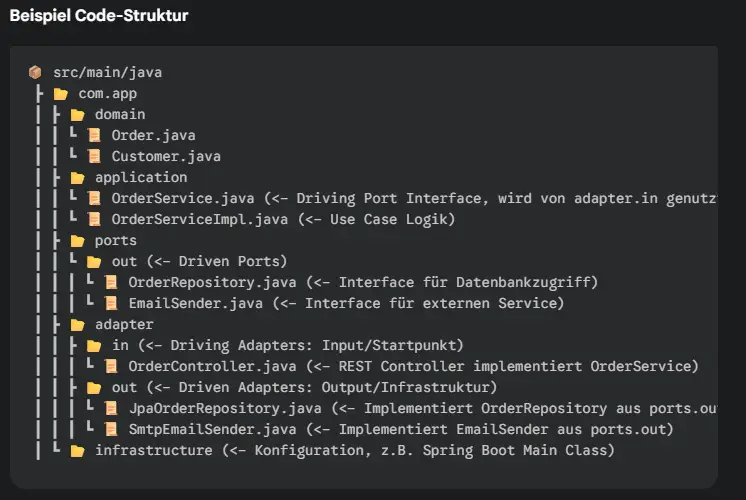746x500 pixels.
Task: Click the Order.java file icon
Action: coord(94,135)
